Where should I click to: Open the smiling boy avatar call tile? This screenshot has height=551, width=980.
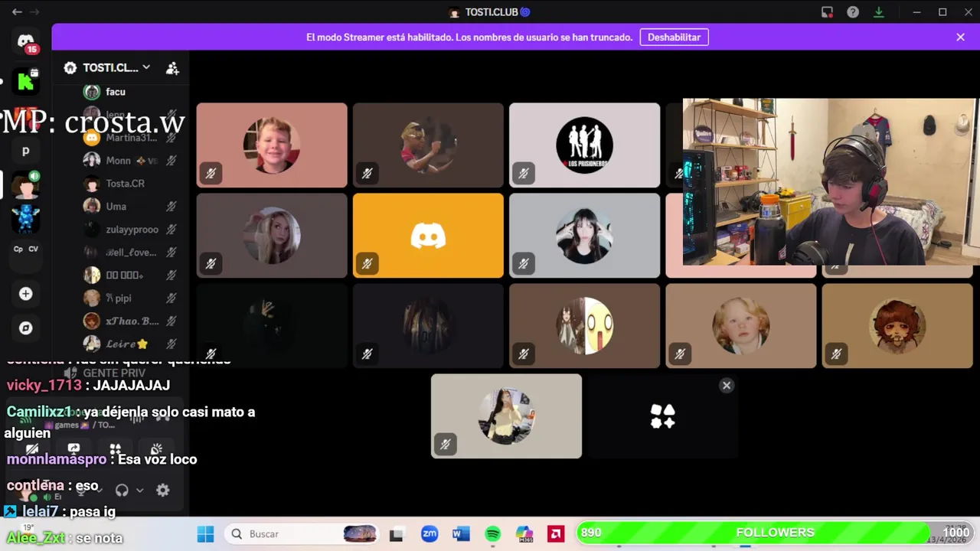(x=272, y=145)
